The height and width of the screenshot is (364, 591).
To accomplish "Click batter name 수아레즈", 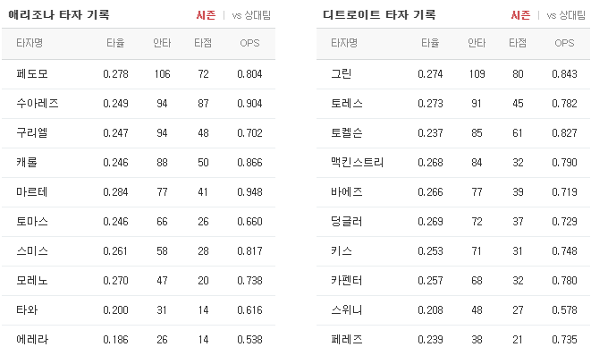I will pos(38,103).
